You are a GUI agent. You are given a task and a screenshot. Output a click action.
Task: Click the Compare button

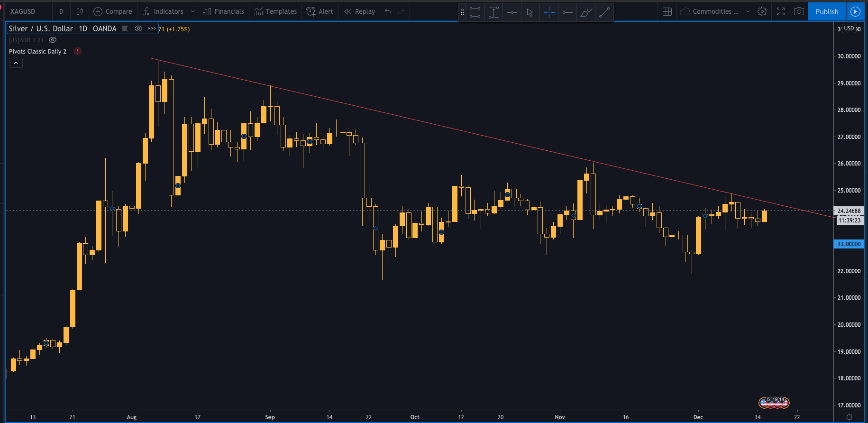[113, 11]
